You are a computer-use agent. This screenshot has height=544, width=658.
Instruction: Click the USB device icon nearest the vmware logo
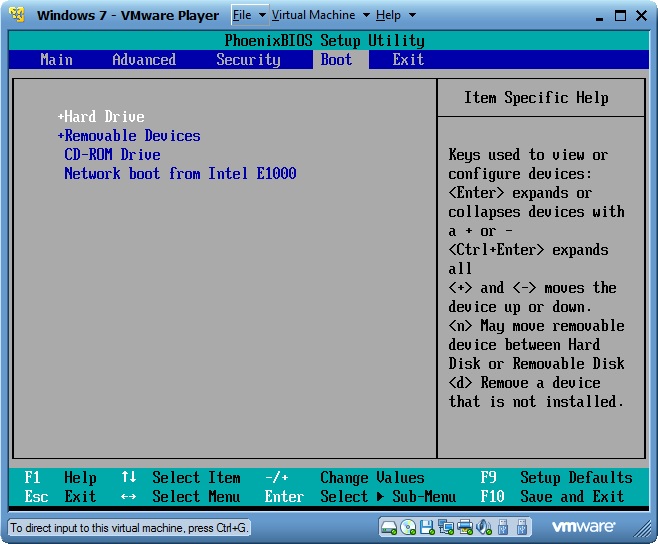pyautogui.click(x=522, y=527)
